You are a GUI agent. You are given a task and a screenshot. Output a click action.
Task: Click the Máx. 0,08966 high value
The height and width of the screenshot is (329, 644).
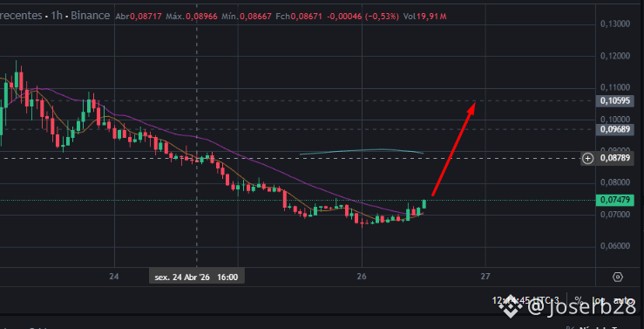[192, 17]
